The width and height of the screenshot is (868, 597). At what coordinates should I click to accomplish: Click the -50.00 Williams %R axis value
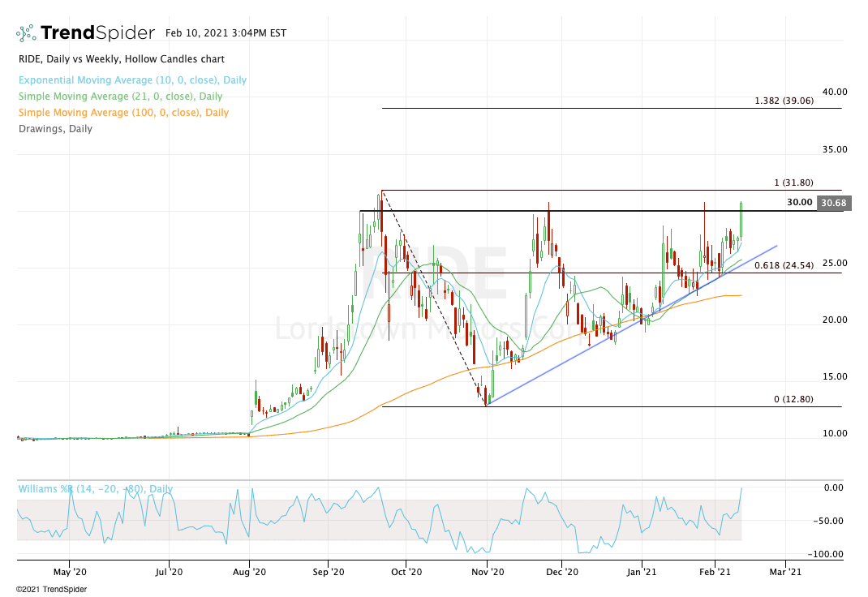(832, 521)
